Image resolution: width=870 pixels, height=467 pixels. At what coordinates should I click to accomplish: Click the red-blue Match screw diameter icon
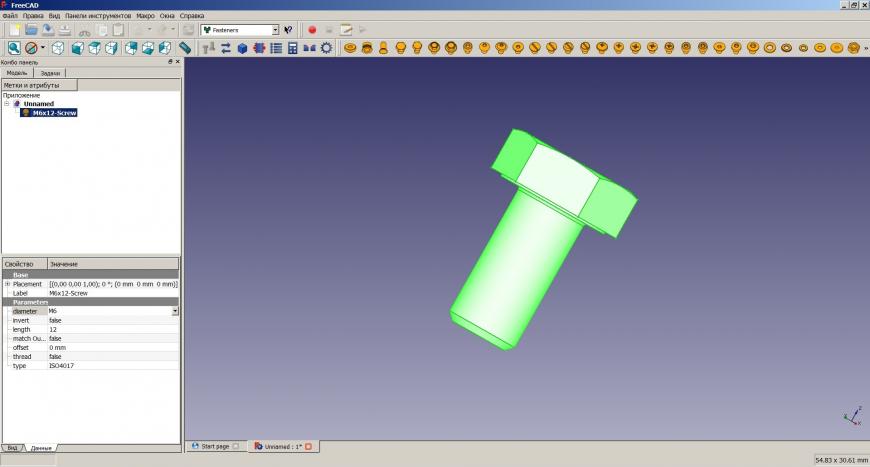(259, 48)
